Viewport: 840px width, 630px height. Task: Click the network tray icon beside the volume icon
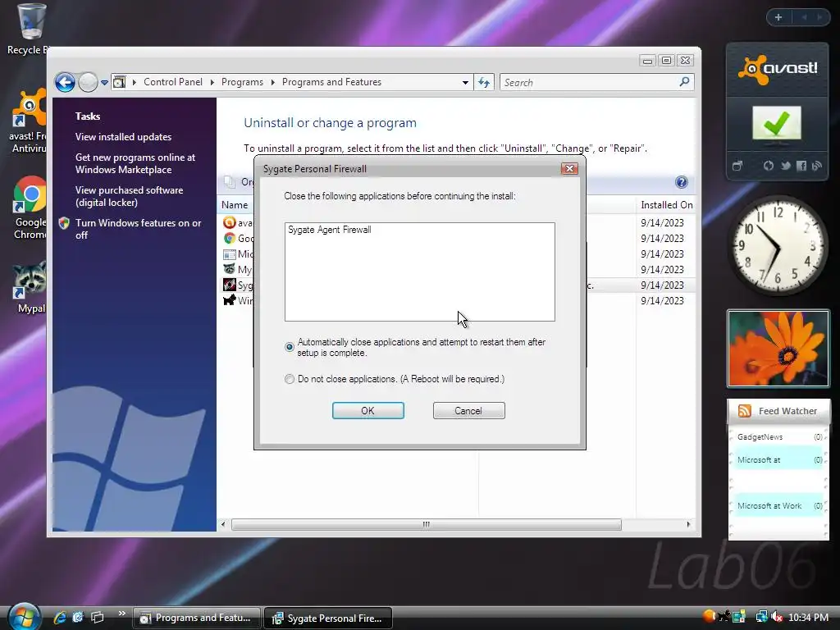click(761, 617)
